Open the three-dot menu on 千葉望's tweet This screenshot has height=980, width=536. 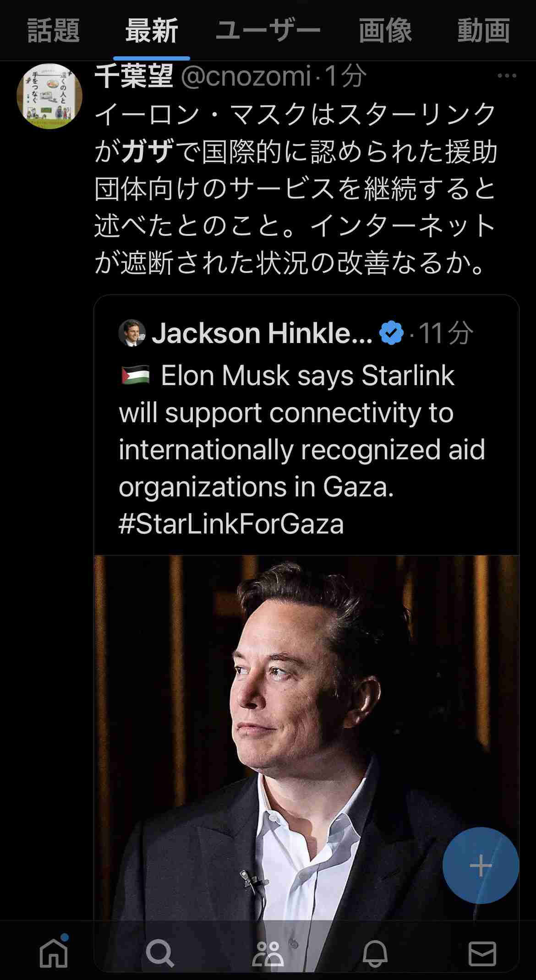(507, 76)
